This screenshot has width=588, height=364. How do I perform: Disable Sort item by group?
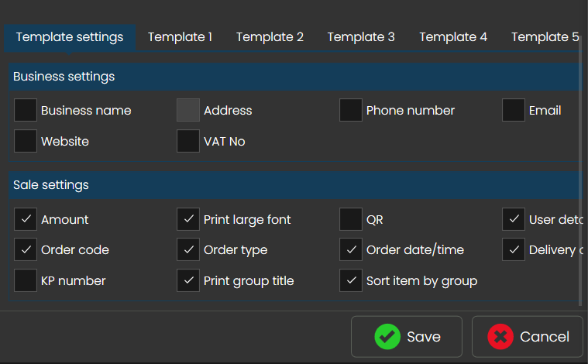pos(351,280)
